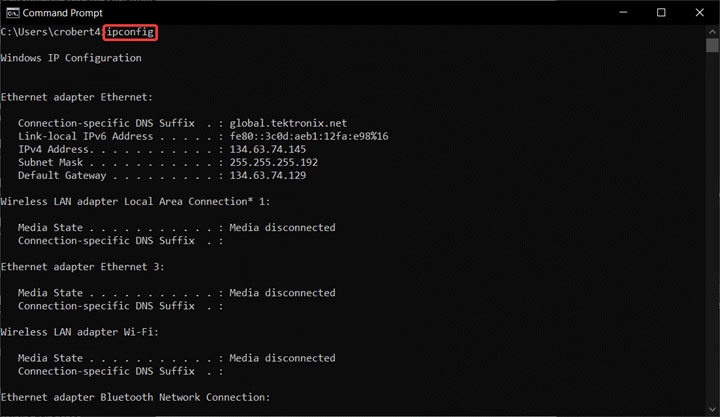Click the vertical scrollbar thumb
Image resolution: width=720 pixels, height=417 pixels.
point(712,46)
